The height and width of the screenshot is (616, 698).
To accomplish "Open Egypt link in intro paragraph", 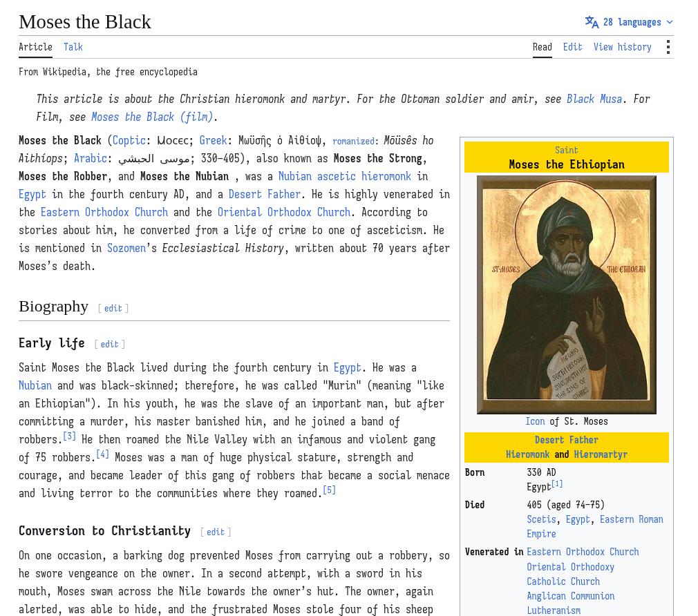I will click(x=32, y=194).
